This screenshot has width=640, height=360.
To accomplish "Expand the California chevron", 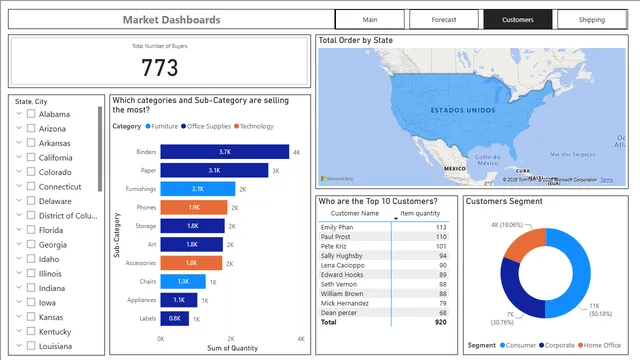I will click(19, 157).
